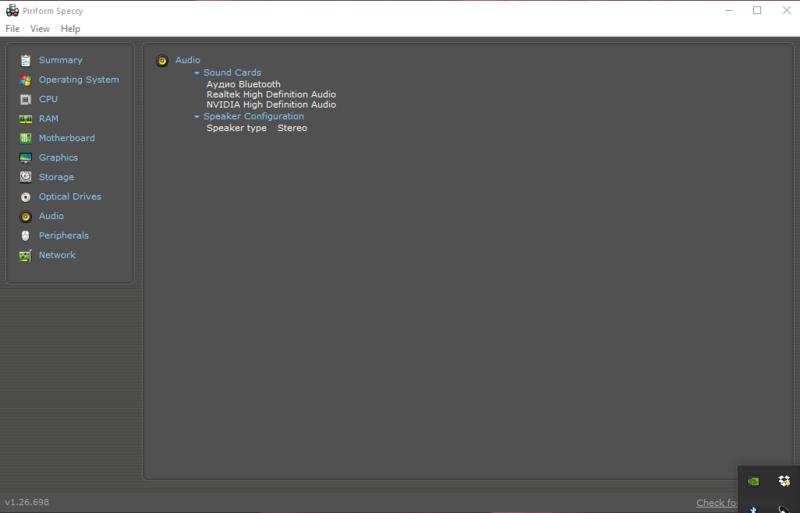Minimize the Speccy window
Image resolution: width=800 pixels, height=513 pixels.
[729, 10]
